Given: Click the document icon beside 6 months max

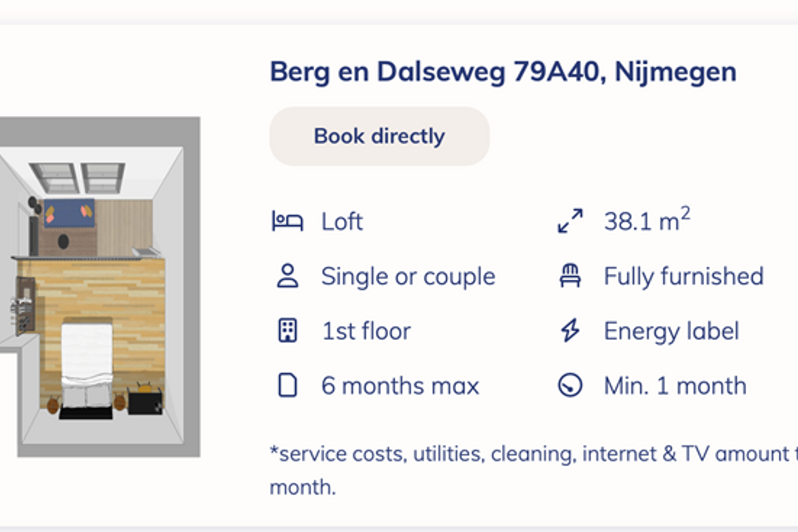Looking at the screenshot, I should click(287, 386).
